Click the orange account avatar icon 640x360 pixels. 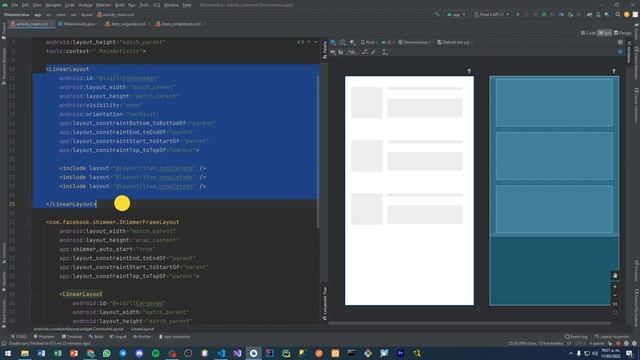(627, 15)
